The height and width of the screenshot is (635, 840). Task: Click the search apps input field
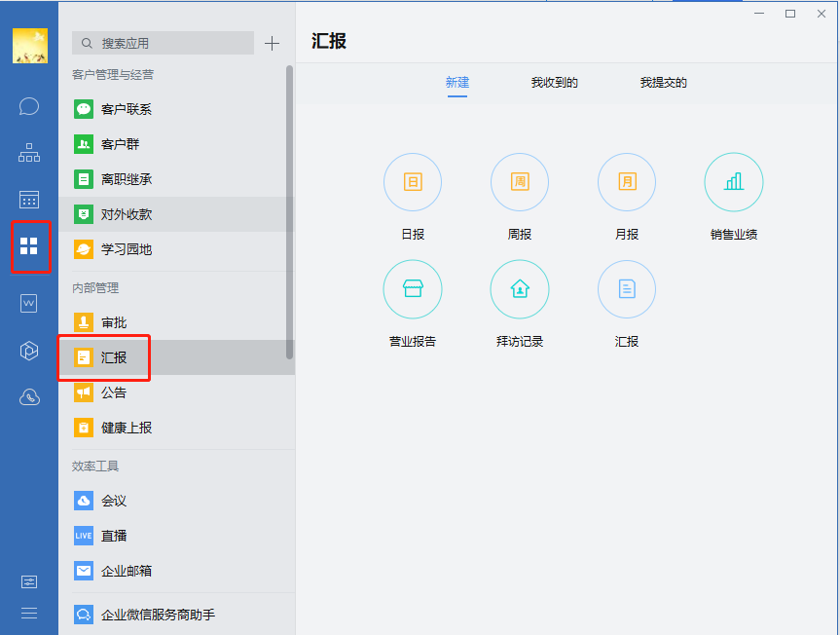163,43
